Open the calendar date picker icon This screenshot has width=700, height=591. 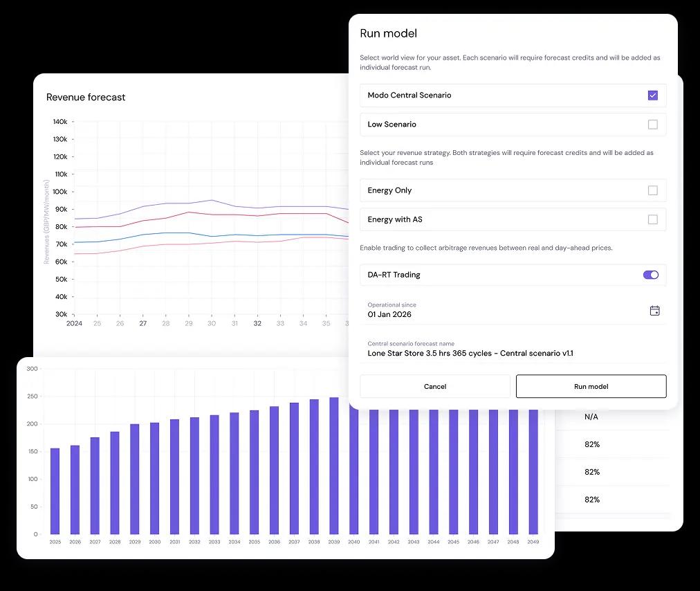[654, 311]
